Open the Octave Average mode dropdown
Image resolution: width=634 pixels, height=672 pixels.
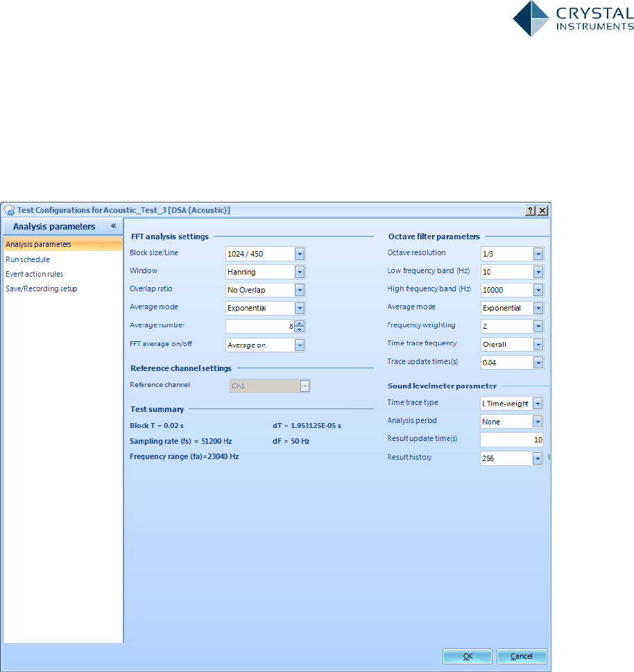(x=538, y=308)
